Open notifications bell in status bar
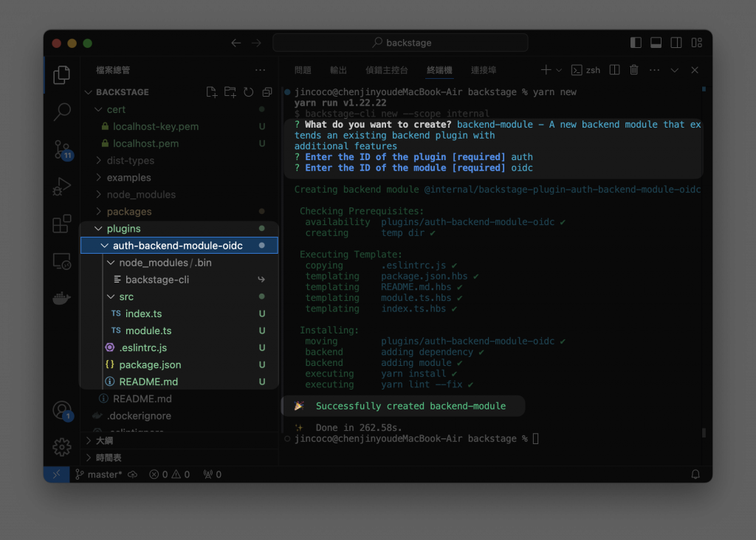Image resolution: width=756 pixels, height=540 pixels. [x=695, y=474]
